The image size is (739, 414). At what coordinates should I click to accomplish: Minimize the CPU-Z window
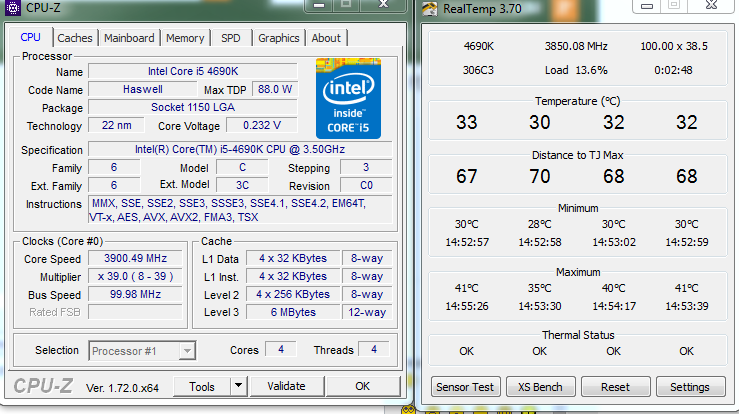tap(319, 5)
